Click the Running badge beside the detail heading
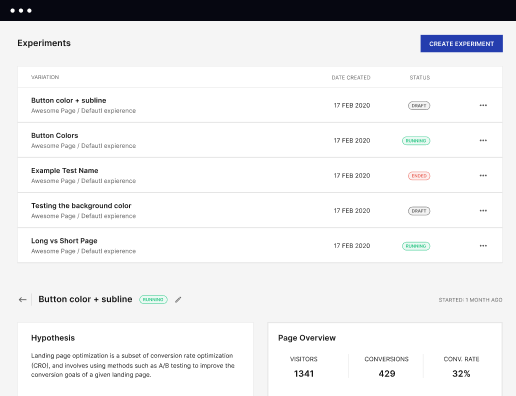Screen dimensions: 516x396 (x=153, y=300)
